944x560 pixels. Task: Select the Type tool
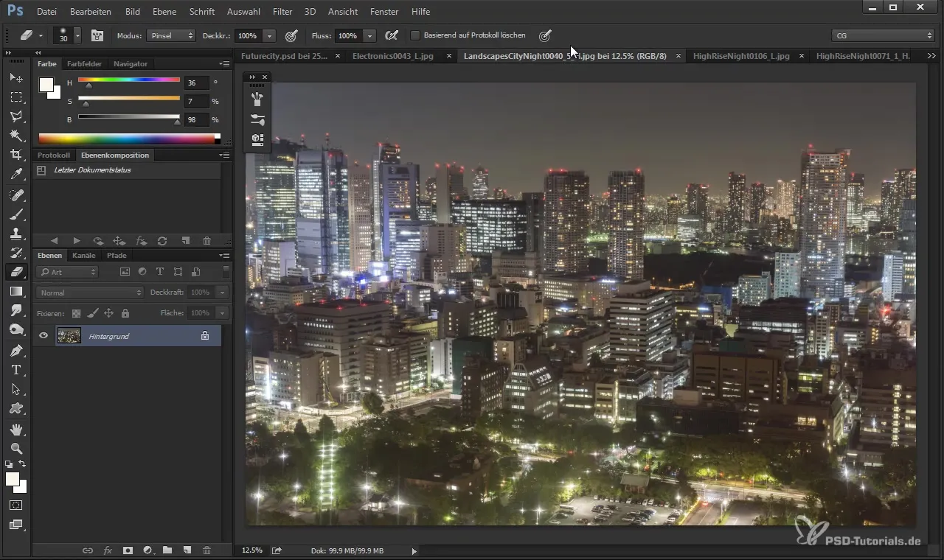[16, 370]
